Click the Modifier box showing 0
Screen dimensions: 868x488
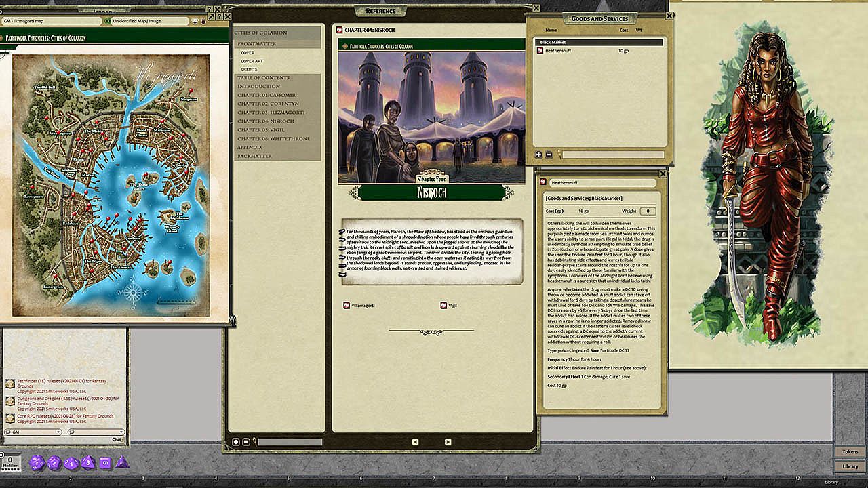click(x=10, y=462)
